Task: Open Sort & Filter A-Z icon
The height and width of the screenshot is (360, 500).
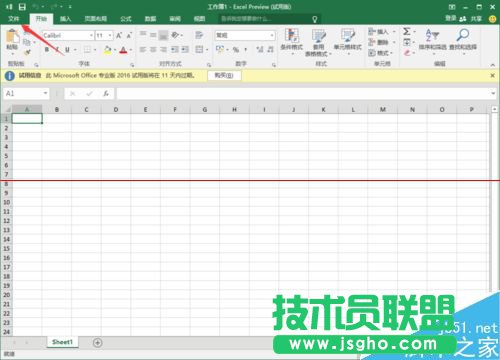Action: pos(432,35)
